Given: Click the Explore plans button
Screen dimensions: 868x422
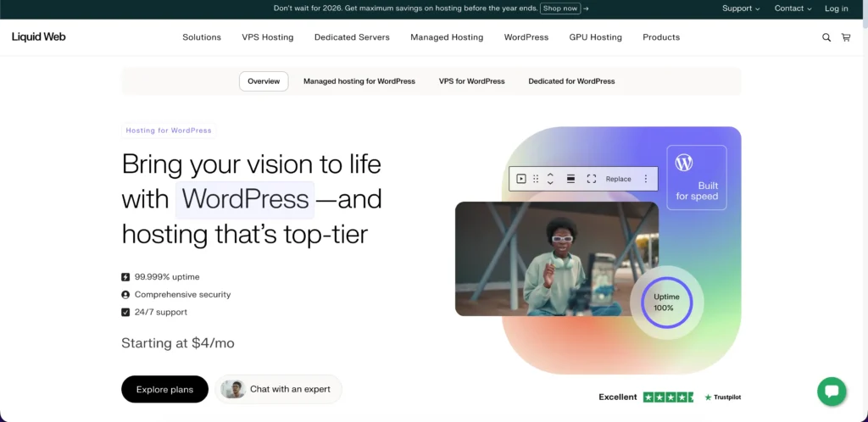Looking at the screenshot, I should [164, 390].
